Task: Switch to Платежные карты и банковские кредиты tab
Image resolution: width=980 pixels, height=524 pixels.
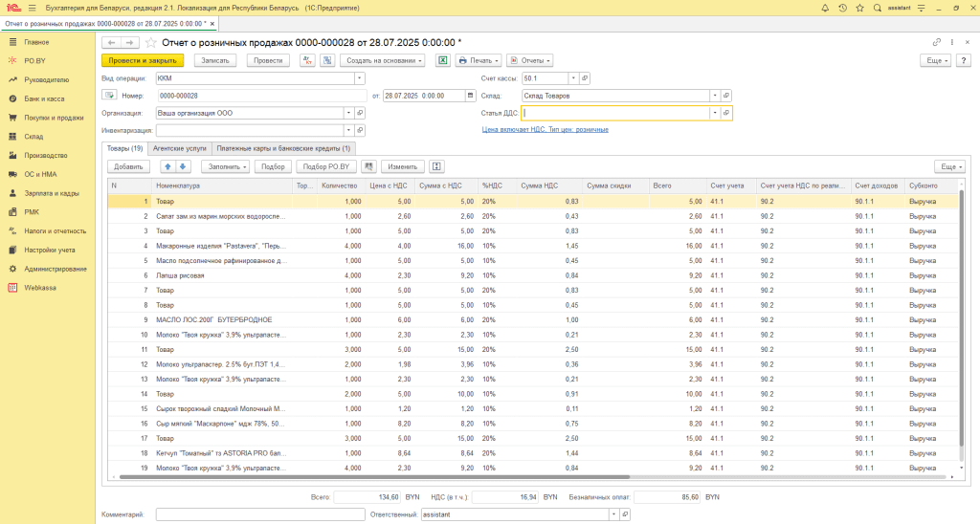Action: coord(283,148)
